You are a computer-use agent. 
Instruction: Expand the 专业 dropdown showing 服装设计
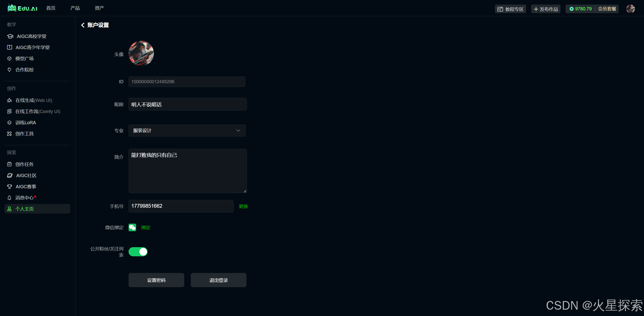coord(187,131)
